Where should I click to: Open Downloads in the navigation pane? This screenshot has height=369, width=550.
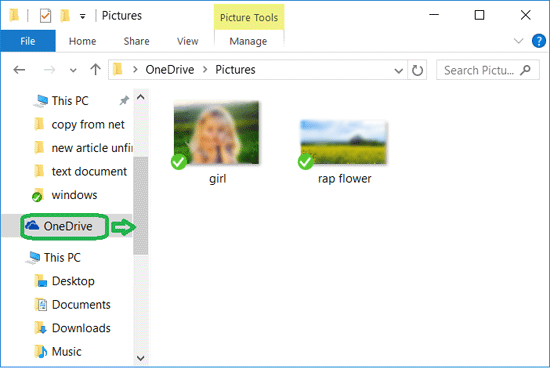tap(73, 328)
